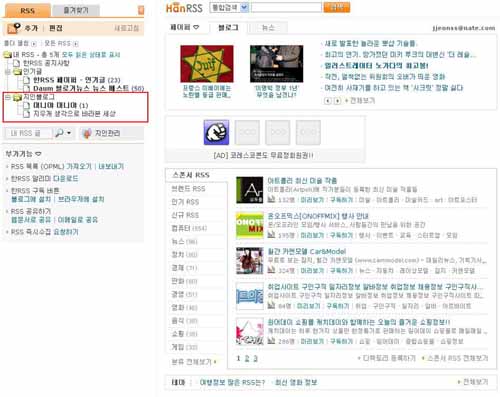Open the 한RSS 페이퍼 - 인기글 (23) feed
500x397 pixels.
(77, 80)
